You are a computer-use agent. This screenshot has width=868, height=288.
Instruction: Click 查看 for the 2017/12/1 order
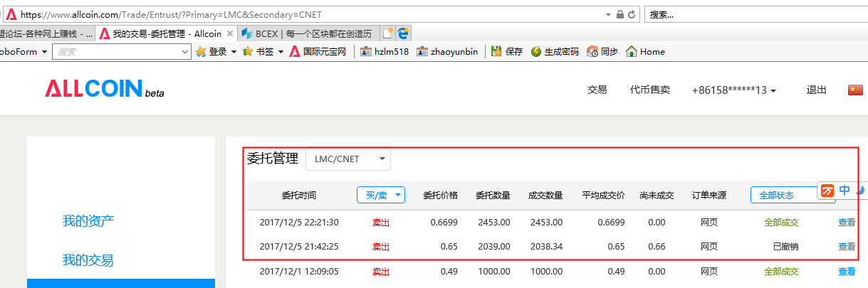click(x=847, y=272)
